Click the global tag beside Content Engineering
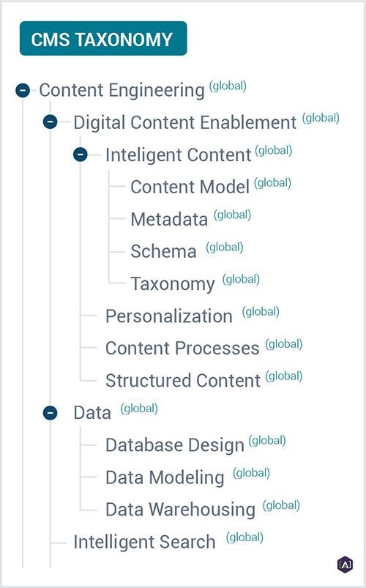The width and height of the screenshot is (366, 588). pyautogui.click(x=228, y=86)
